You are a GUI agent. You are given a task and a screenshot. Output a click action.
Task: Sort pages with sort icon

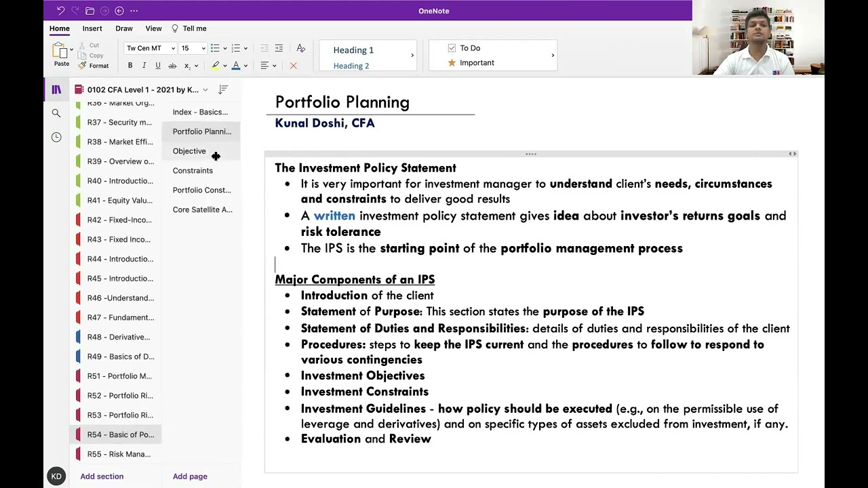click(223, 89)
